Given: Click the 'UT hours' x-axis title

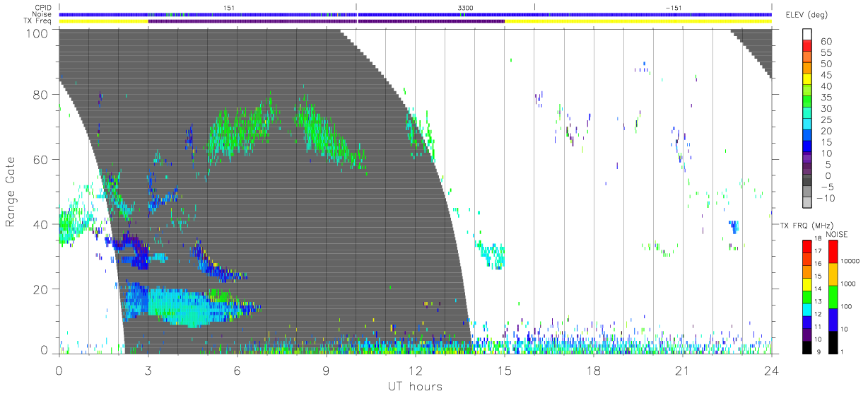Looking at the screenshot, I should [x=415, y=386].
